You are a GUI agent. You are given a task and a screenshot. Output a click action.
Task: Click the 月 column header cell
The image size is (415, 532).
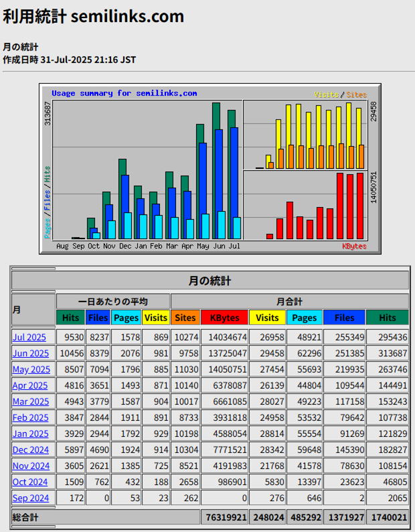[x=33, y=310]
